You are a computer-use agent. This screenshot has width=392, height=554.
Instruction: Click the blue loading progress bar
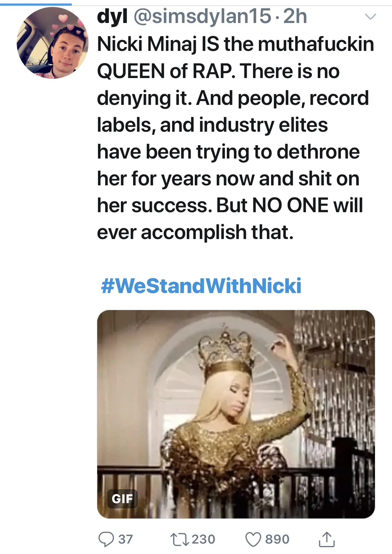[x=36, y=4]
